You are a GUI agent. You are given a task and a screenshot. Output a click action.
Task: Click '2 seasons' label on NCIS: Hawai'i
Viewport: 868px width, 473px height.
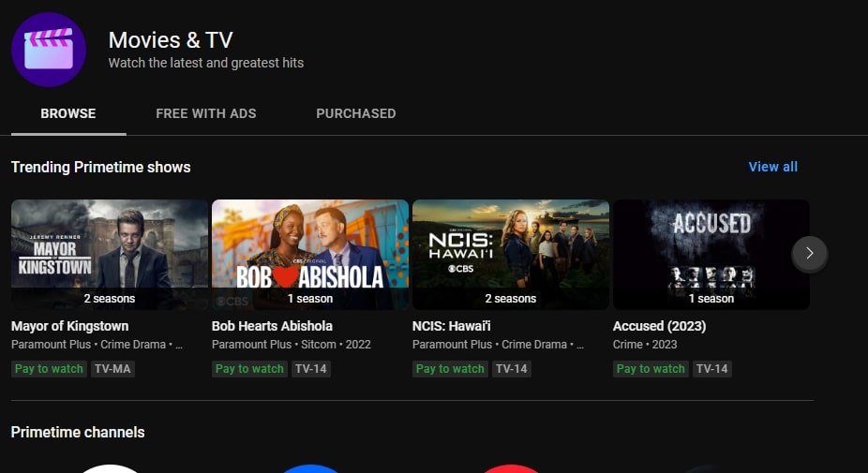click(510, 299)
